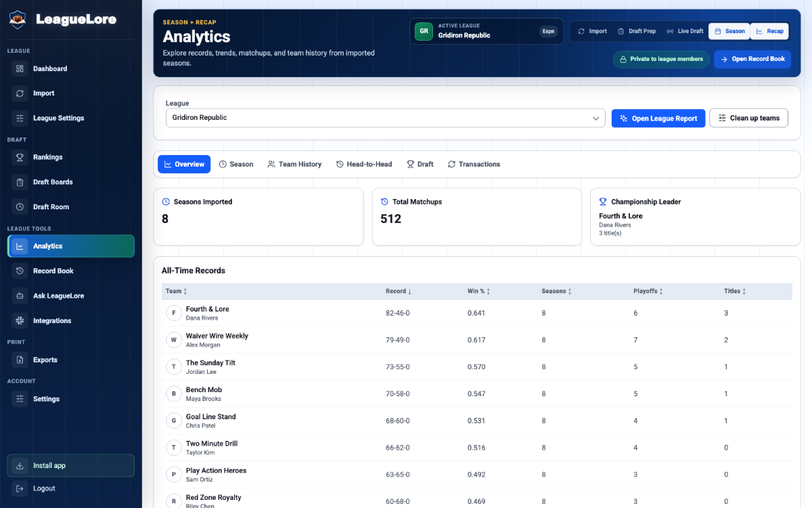Click record 82-46-0 in the table
Viewport: 812px width, 508px height.
click(x=398, y=313)
